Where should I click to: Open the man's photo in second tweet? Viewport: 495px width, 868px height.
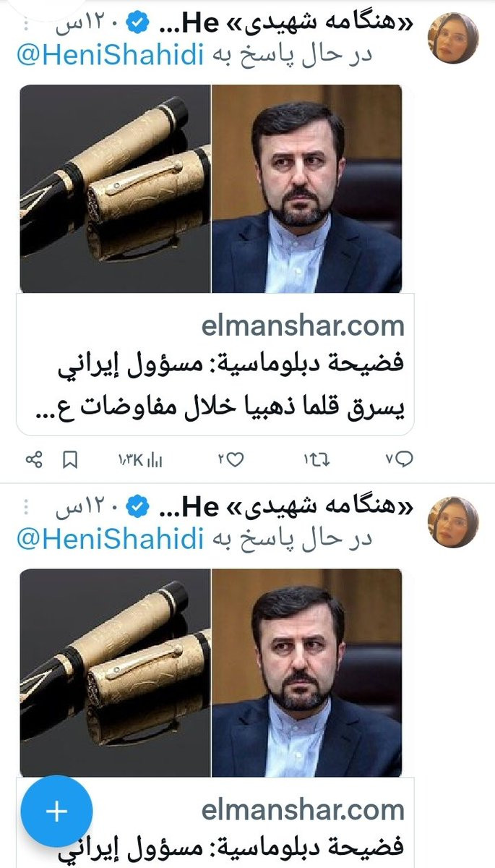pos(306,673)
